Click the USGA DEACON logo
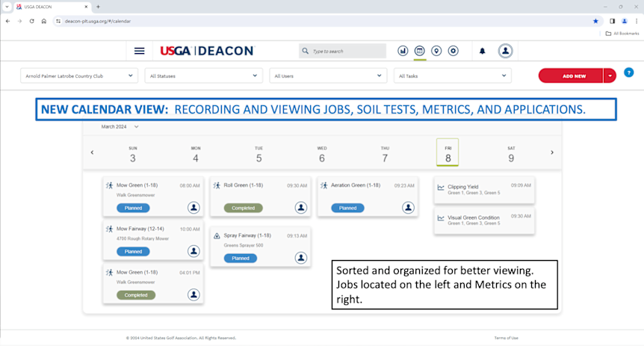Image resolution: width=644 pixels, height=346 pixels. [207, 51]
